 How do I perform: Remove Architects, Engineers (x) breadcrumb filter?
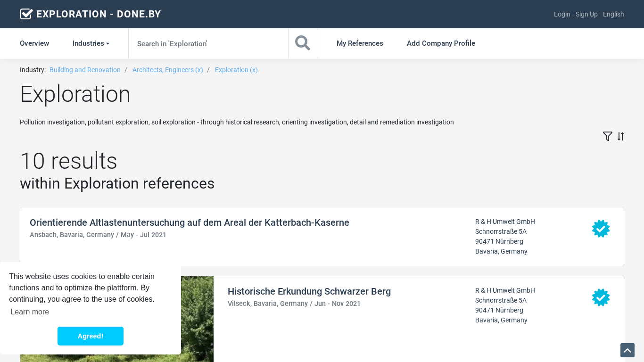click(167, 70)
